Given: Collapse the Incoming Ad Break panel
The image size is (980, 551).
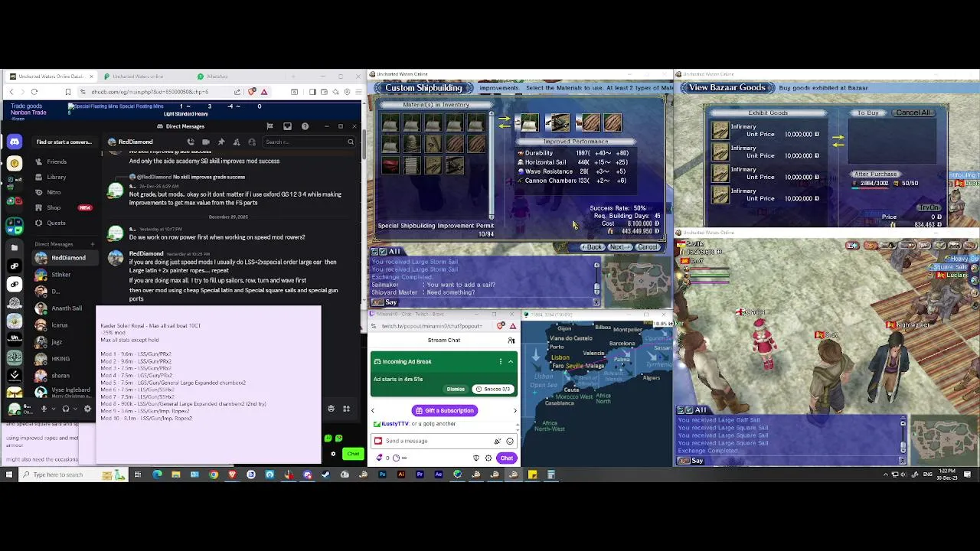Looking at the screenshot, I should point(511,361).
